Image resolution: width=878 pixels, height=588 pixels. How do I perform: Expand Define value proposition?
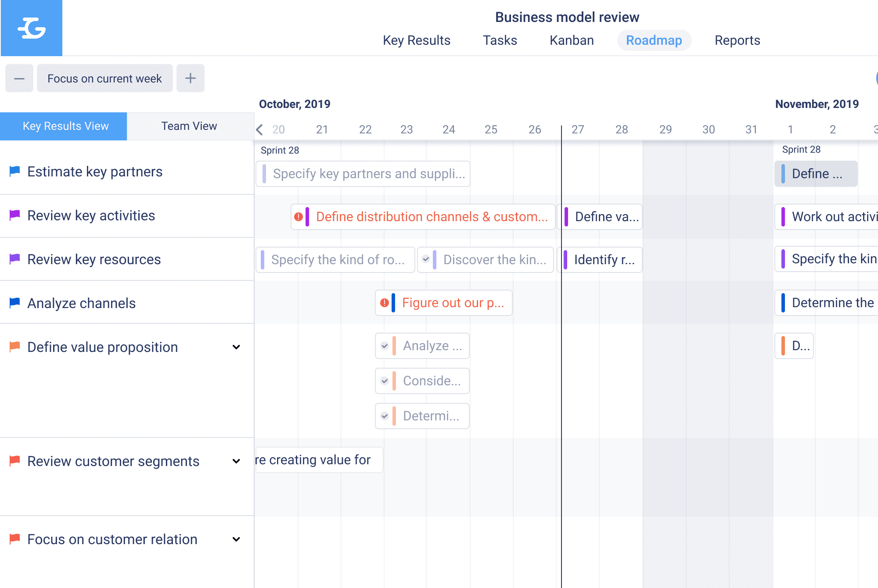pyautogui.click(x=236, y=347)
